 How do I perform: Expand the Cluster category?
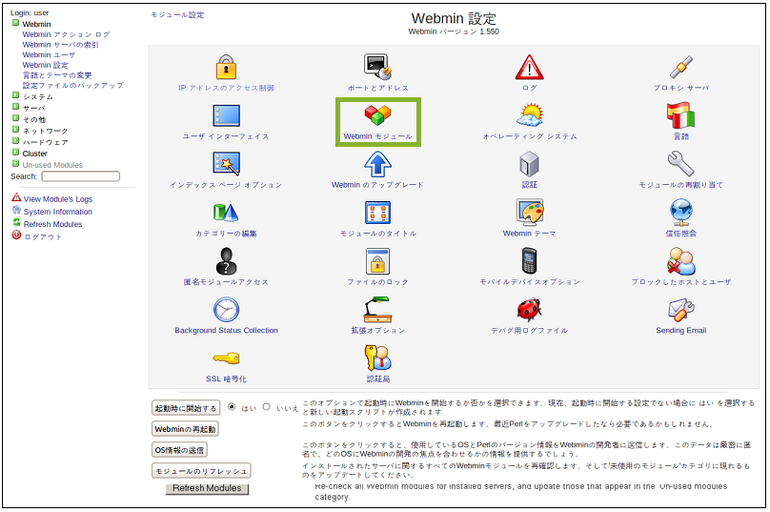click(x=16, y=152)
